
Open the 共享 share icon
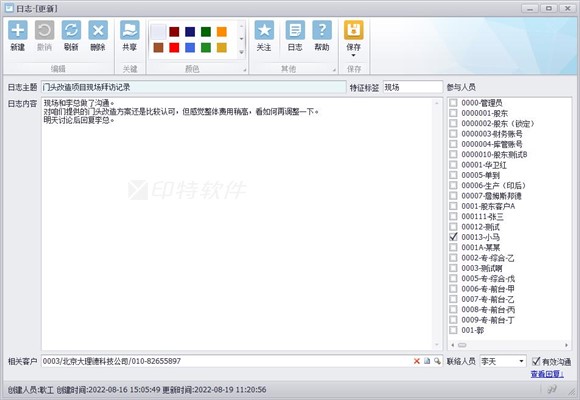tap(129, 30)
